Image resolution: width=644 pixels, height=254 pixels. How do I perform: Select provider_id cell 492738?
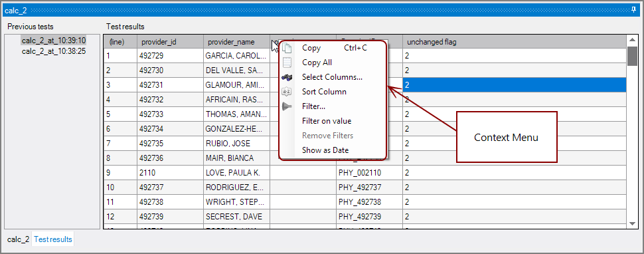click(x=171, y=201)
